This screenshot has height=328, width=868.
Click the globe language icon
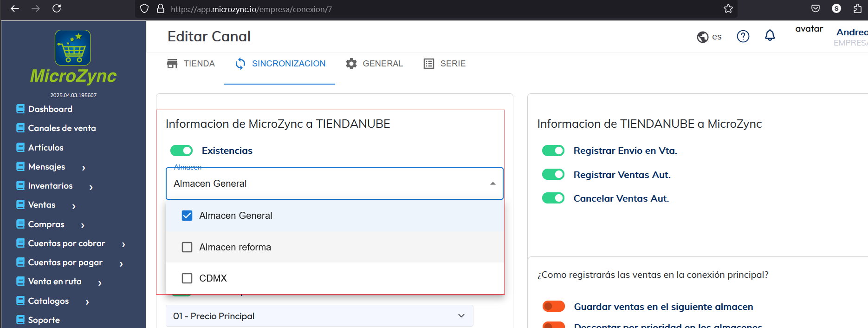[703, 37]
